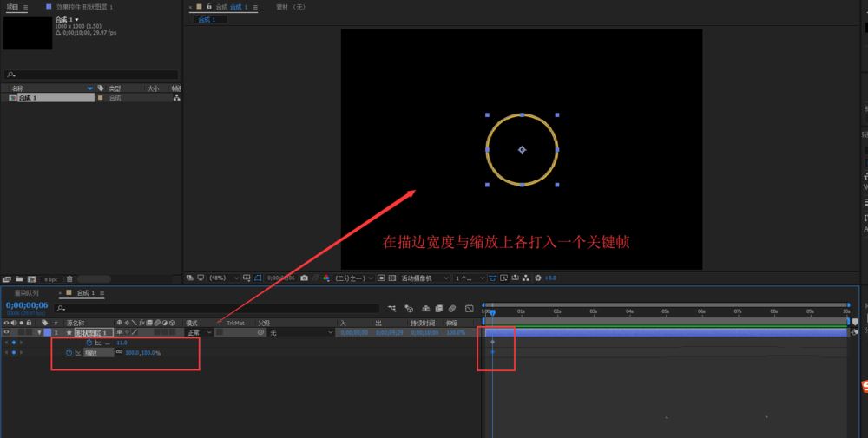Sort the project list by 类型 column

coord(115,88)
